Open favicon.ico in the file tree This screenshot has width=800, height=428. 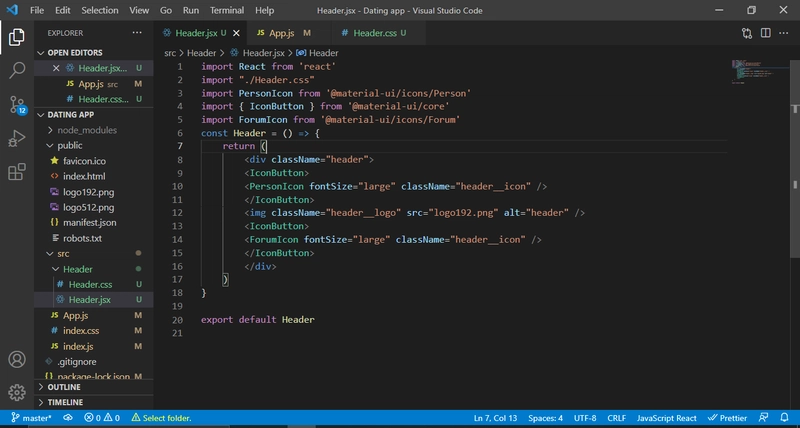[94, 161]
